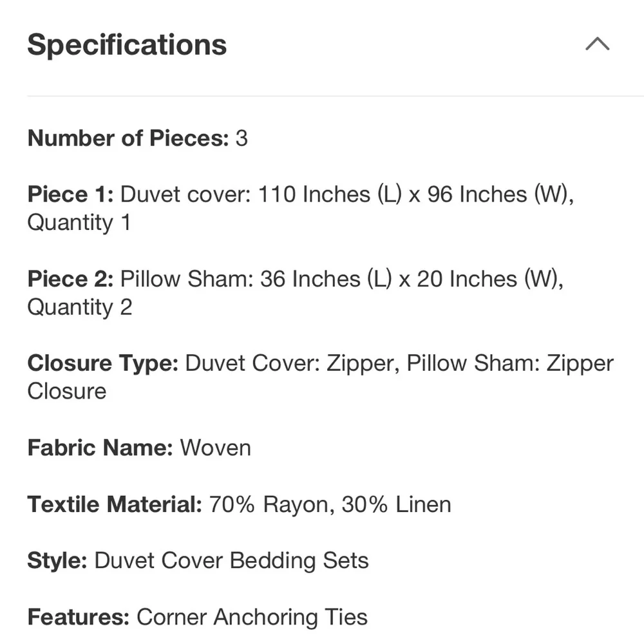The width and height of the screenshot is (644, 644).
Task: Click the Specifications heading
Action: coord(127,44)
